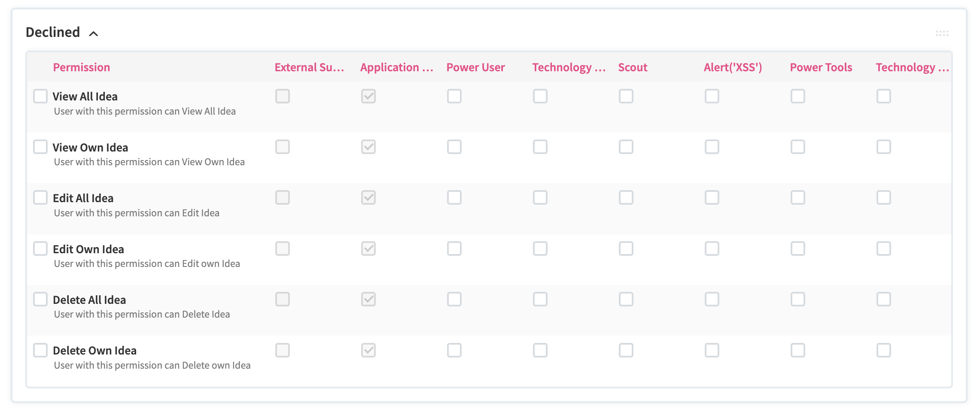Viewport: 980px width, 412px height.
Task: Check the Delete All Idea row checkbox
Action: 40,299
